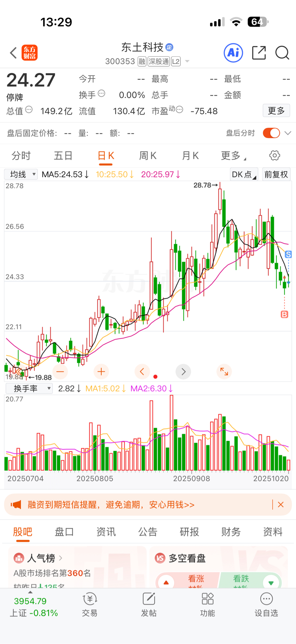Zoom in chart with plus button

click(x=101, y=372)
